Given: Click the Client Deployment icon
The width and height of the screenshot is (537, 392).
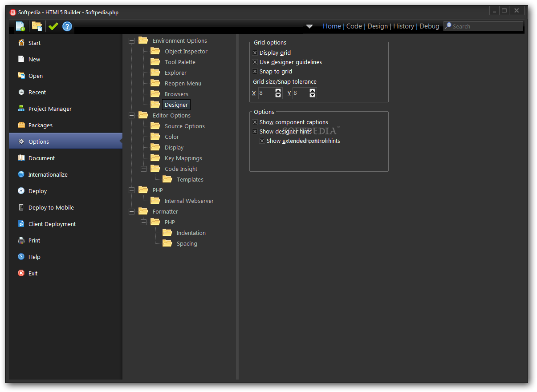Looking at the screenshot, I should point(21,224).
